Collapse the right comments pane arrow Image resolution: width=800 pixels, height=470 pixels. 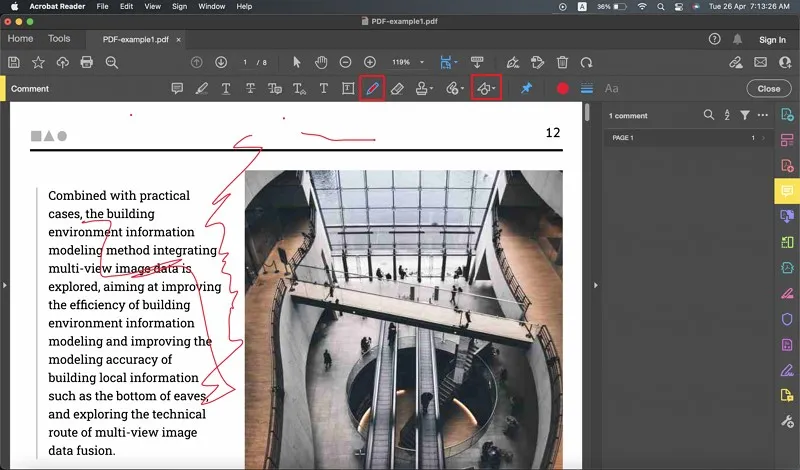597,285
